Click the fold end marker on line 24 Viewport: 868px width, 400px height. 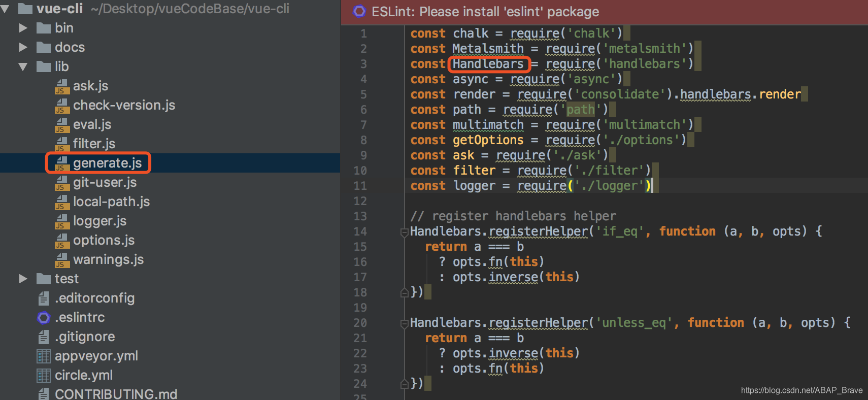click(405, 384)
